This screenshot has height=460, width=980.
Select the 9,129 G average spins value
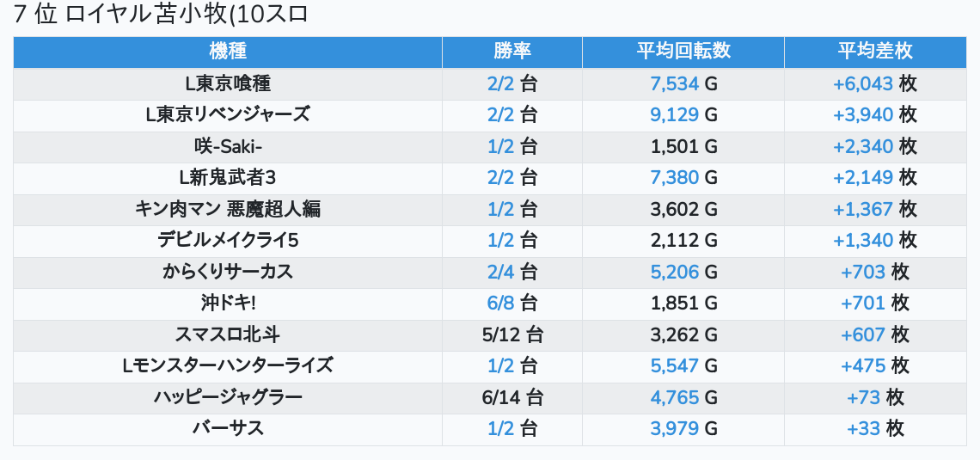coord(683,114)
